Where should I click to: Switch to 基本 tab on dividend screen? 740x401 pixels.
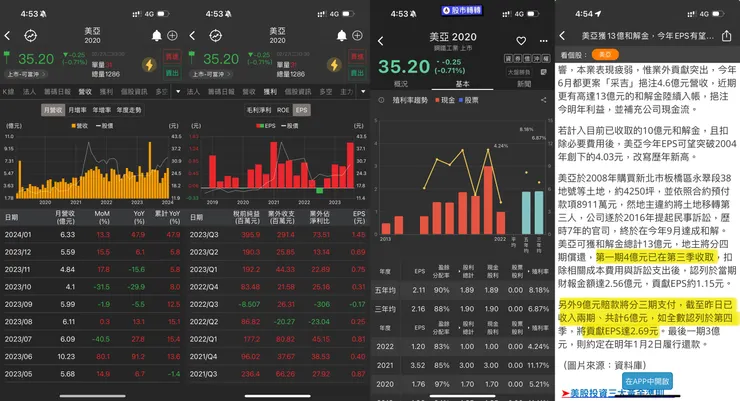[x=462, y=84]
